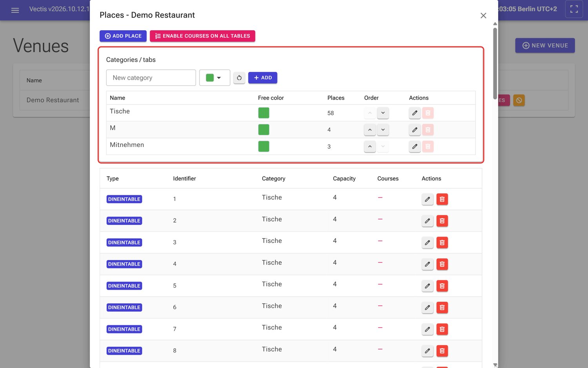Edit the M category
Screen dimensions: 588x368
tap(415, 129)
